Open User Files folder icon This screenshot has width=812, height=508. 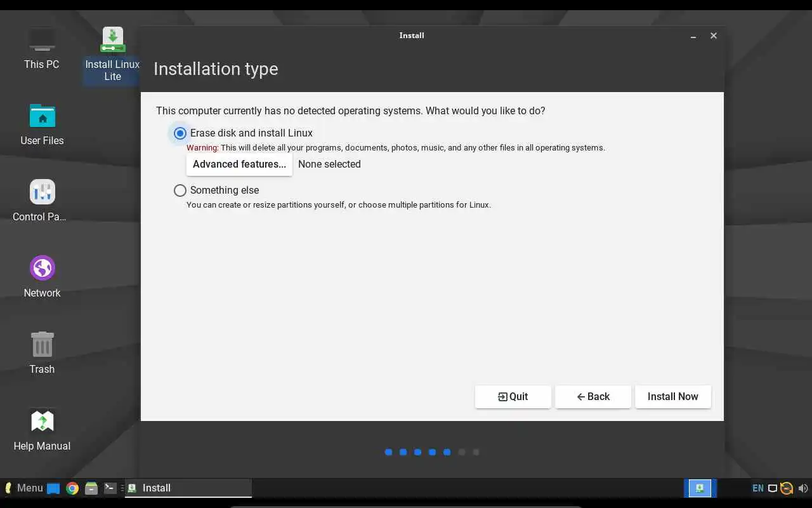point(42,124)
